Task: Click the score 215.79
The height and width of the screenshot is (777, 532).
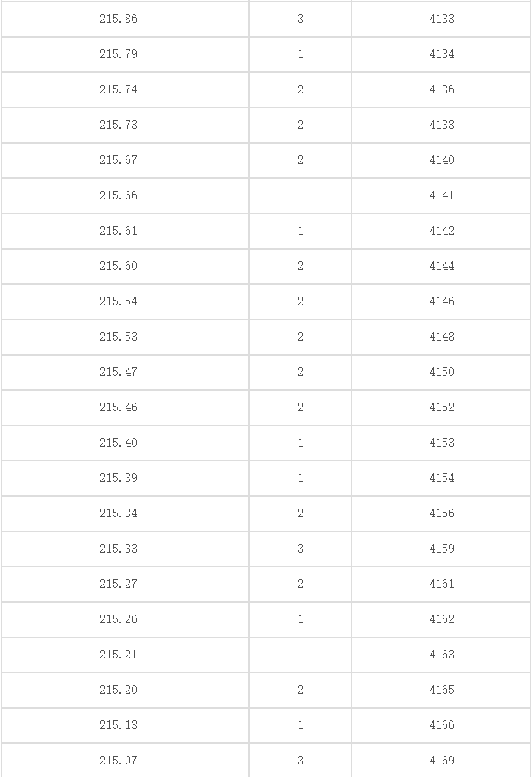Action: coord(118,54)
